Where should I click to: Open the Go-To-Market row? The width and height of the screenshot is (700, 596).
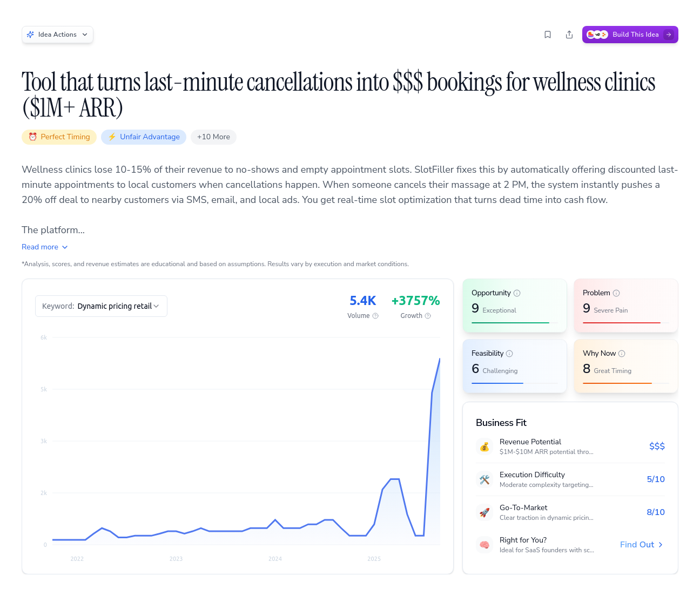570,512
